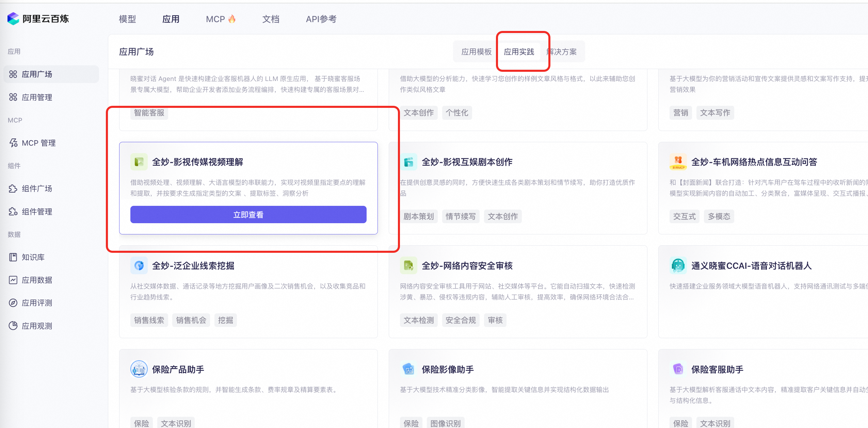Go to 应用观测 in the sidebar
Viewport: 868px width, 428px height.
pyautogui.click(x=51, y=326)
